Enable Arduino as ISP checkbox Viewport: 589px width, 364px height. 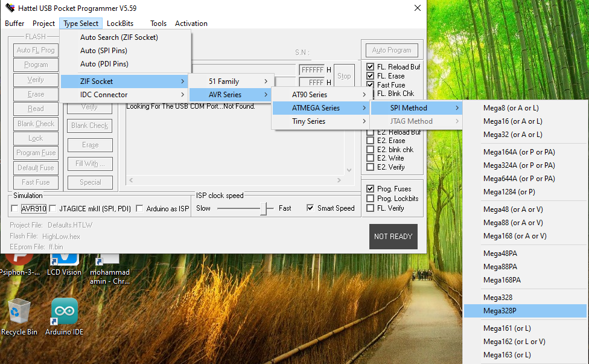[139, 208]
